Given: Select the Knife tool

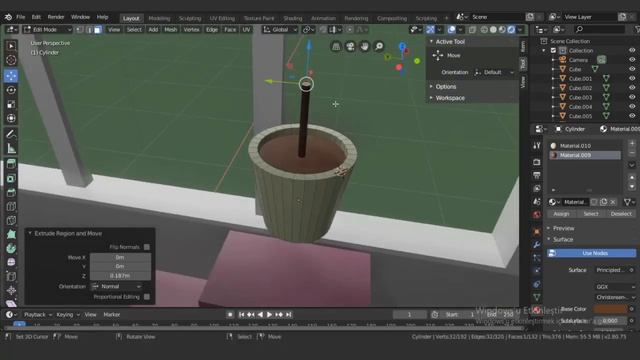Looking at the screenshot, I should tap(11, 220).
